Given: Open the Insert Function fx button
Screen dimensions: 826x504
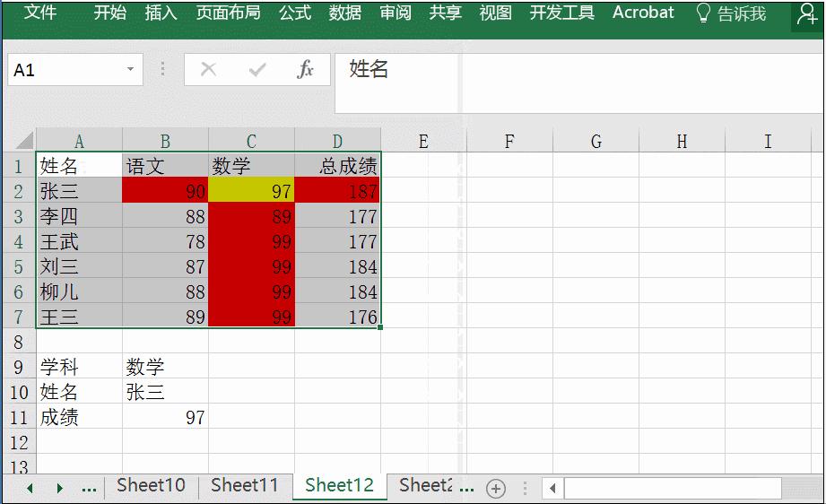Looking at the screenshot, I should coord(305,69).
